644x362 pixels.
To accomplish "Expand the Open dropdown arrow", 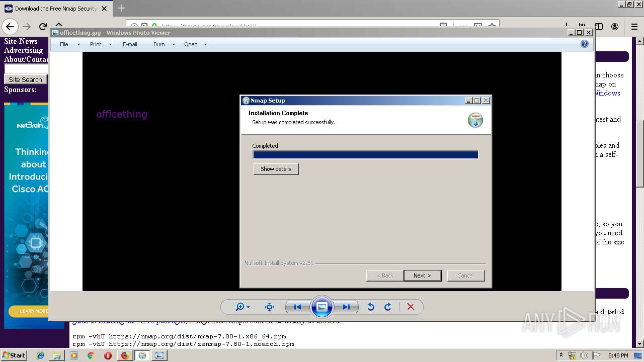I will click(x=205, y=44).
